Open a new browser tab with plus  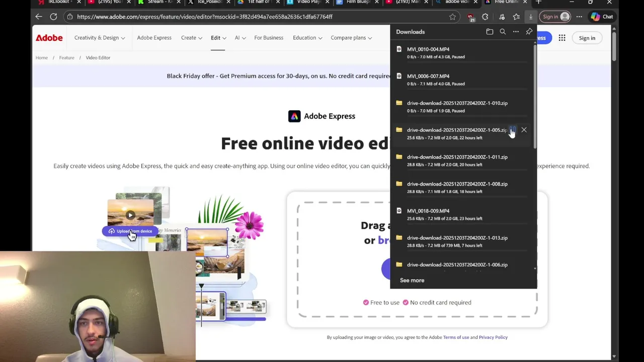coord(538,3)
